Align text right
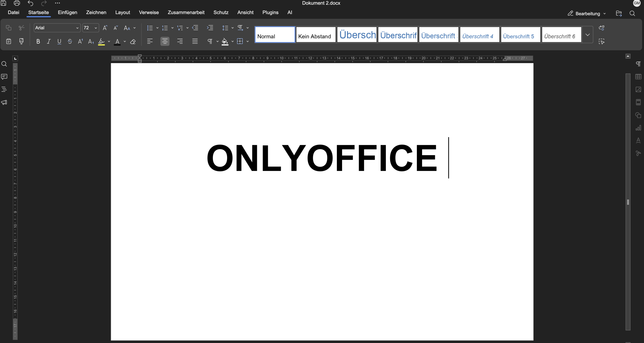 [180, 41]
